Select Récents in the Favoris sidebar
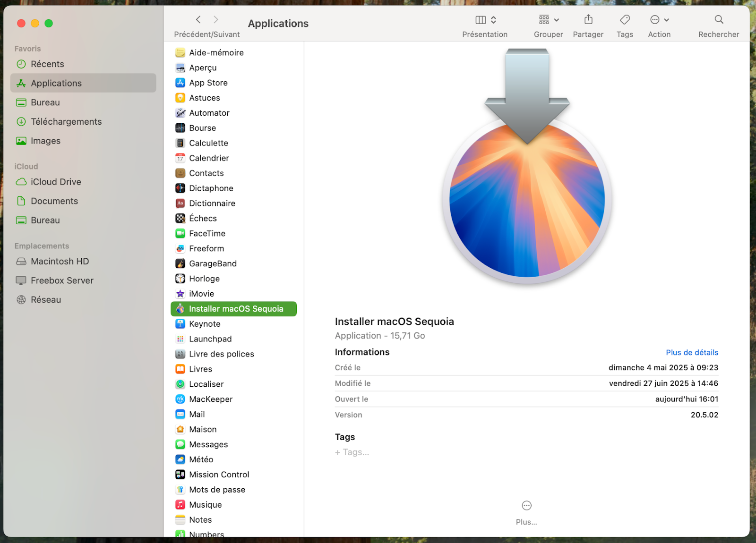This screenshot has height=543, width=756. (47, 64)
